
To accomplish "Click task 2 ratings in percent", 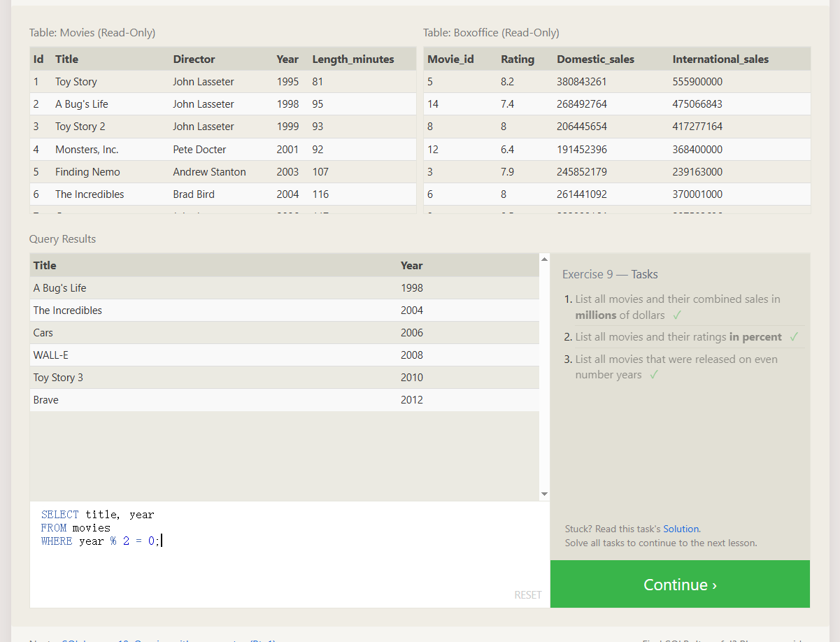I will click(x=678, y=337).
